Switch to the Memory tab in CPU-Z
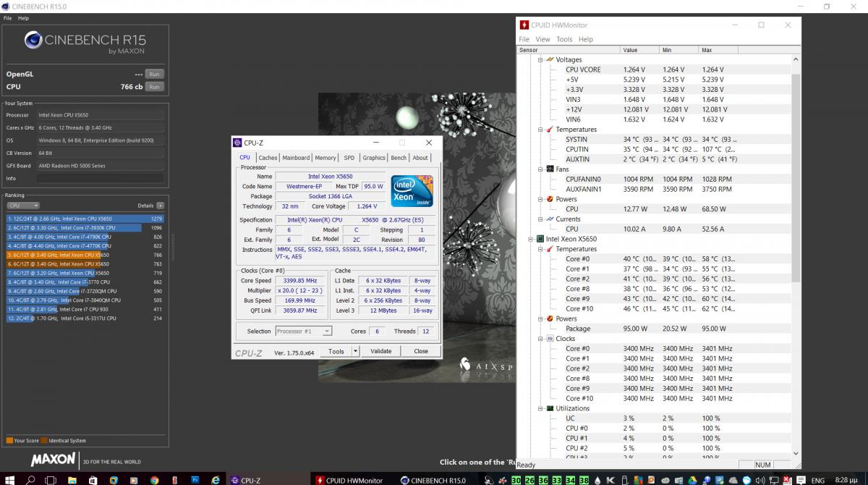 click(x=325, y=158)
